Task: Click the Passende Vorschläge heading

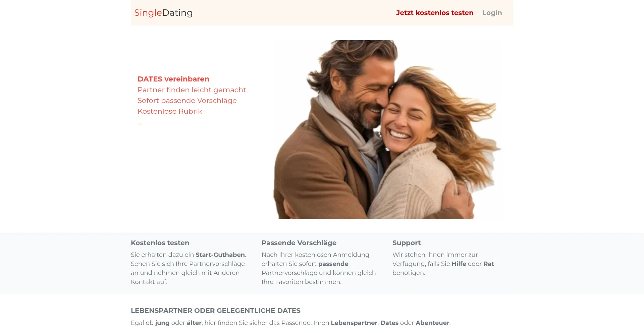Action: click(299, 243)
